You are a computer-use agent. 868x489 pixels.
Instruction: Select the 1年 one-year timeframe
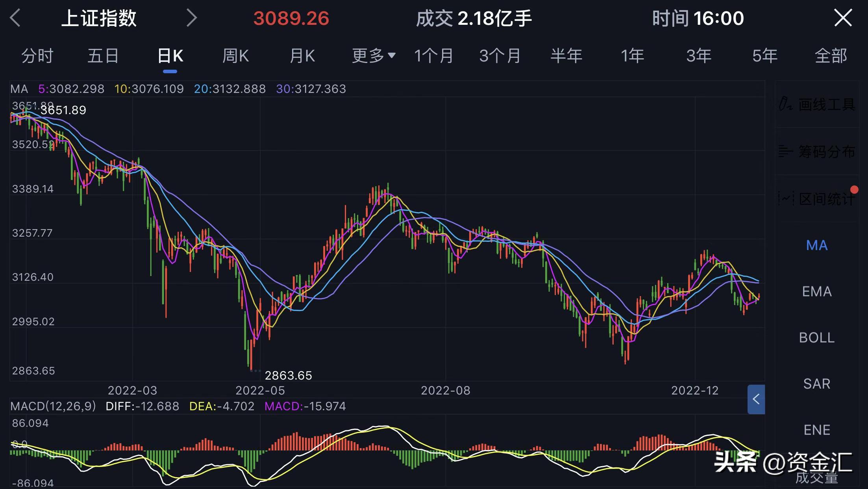(x=632, y=56)
